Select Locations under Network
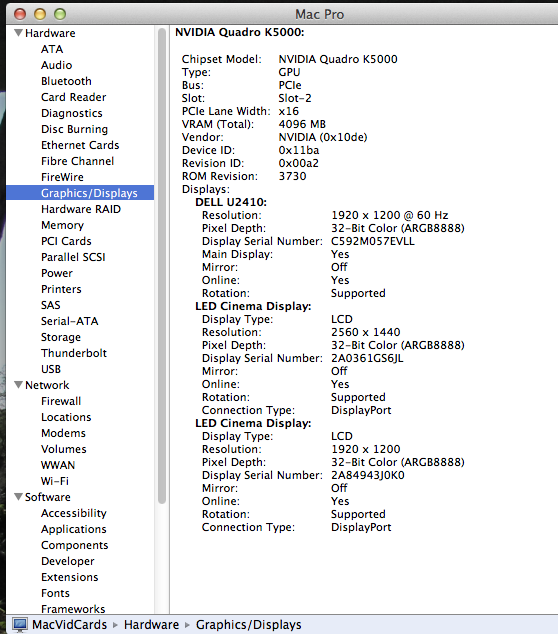Screen dimensions: 558x634 (66, 417)
